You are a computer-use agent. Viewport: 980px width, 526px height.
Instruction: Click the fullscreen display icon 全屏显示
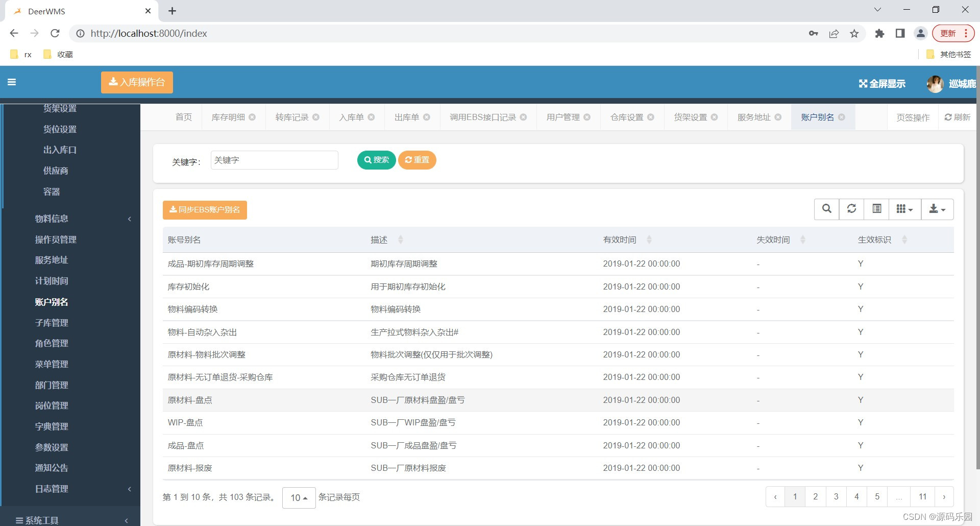881,83
